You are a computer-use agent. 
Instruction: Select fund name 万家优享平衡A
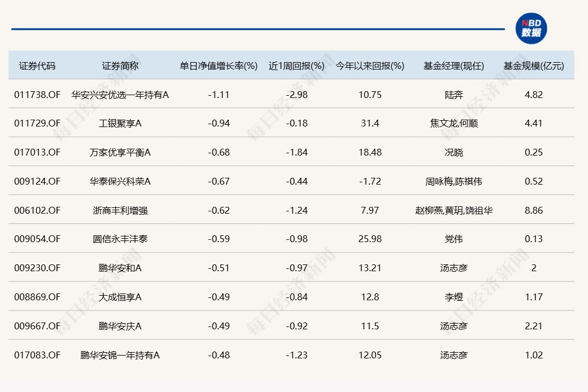coord(120,152)
